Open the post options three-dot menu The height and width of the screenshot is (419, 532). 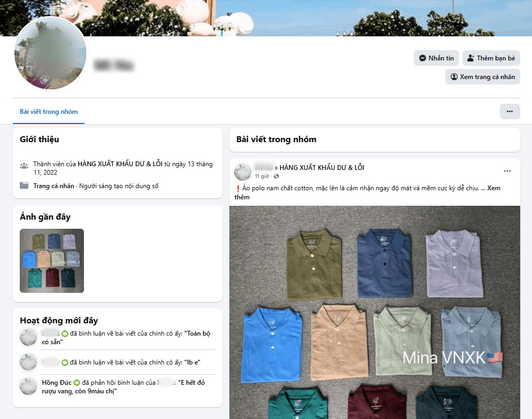point(507,171)
